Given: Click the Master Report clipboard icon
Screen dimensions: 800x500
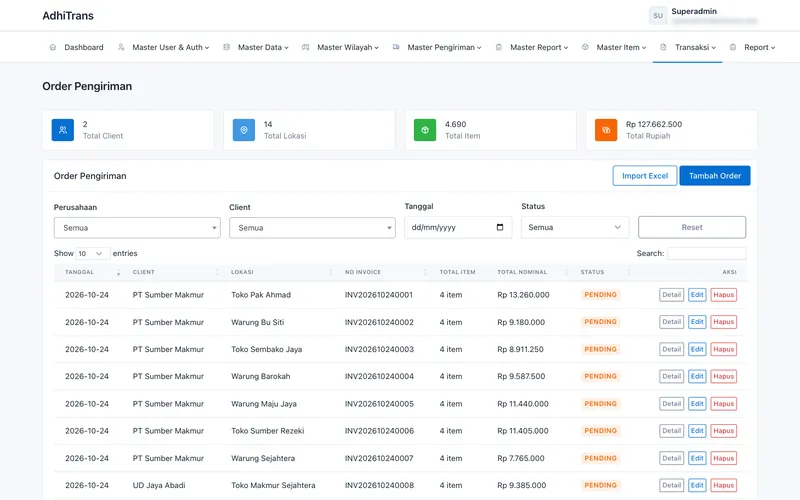Looking at the screenshot, I should tap(498, 47).
